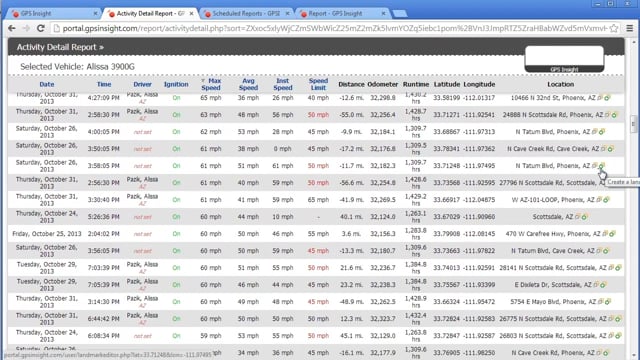
Task: Sort the table by Date column
Action: pos(47,84)
